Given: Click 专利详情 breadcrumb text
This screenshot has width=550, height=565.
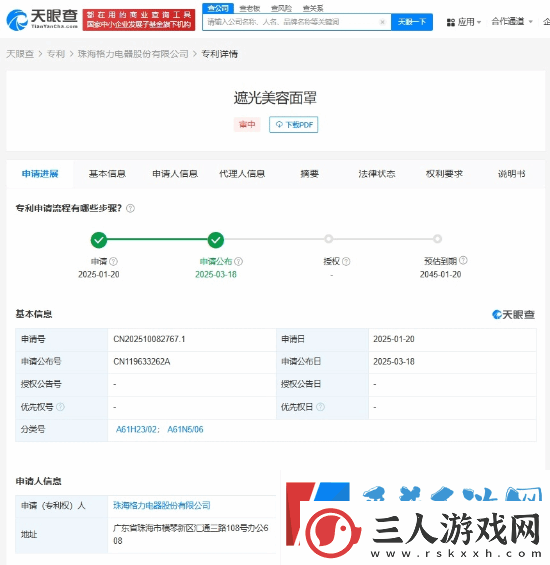Looking at the screenshot, I should [x=219, y=54].
